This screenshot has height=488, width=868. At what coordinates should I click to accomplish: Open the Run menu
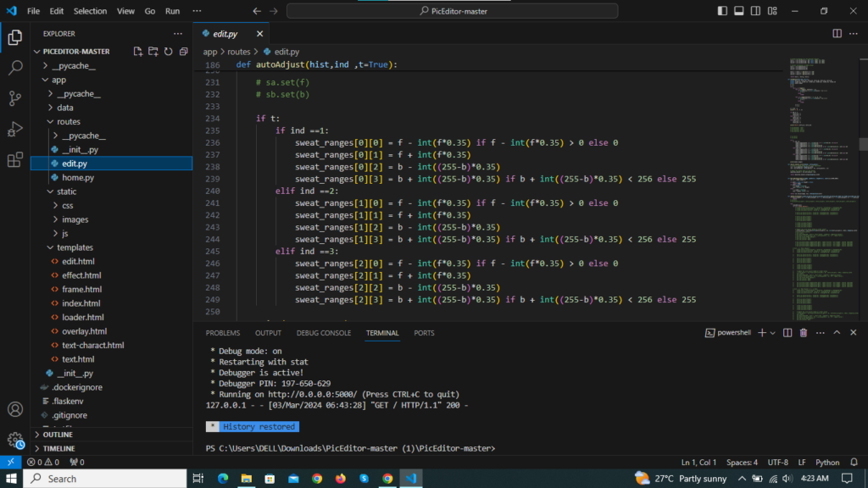coord(173,11)
